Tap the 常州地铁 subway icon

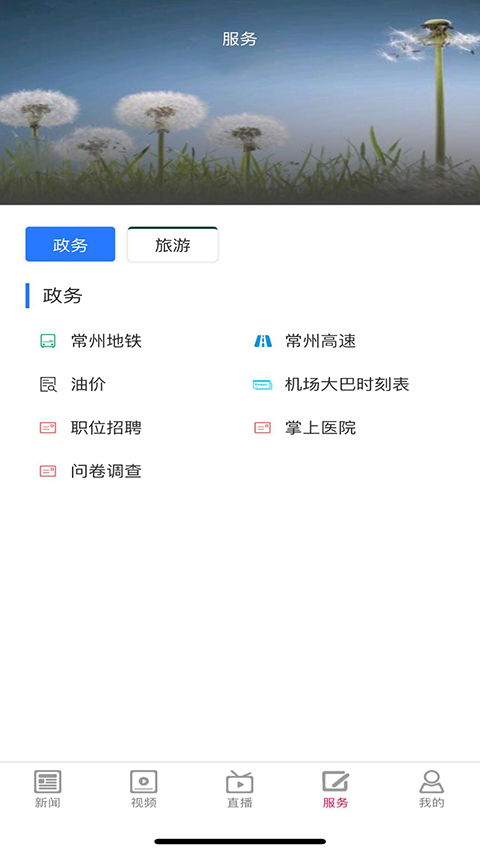click(48, 342)
